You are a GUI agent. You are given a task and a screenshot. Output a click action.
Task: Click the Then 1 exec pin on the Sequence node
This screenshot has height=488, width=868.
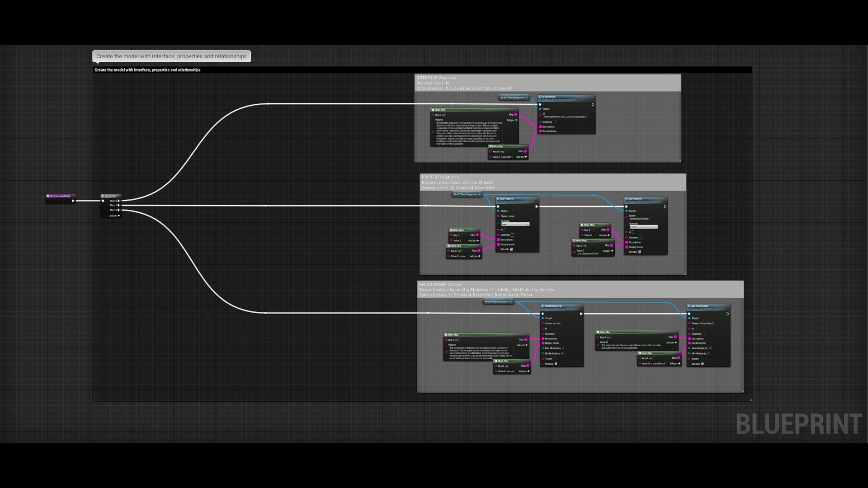pos(119,205)
